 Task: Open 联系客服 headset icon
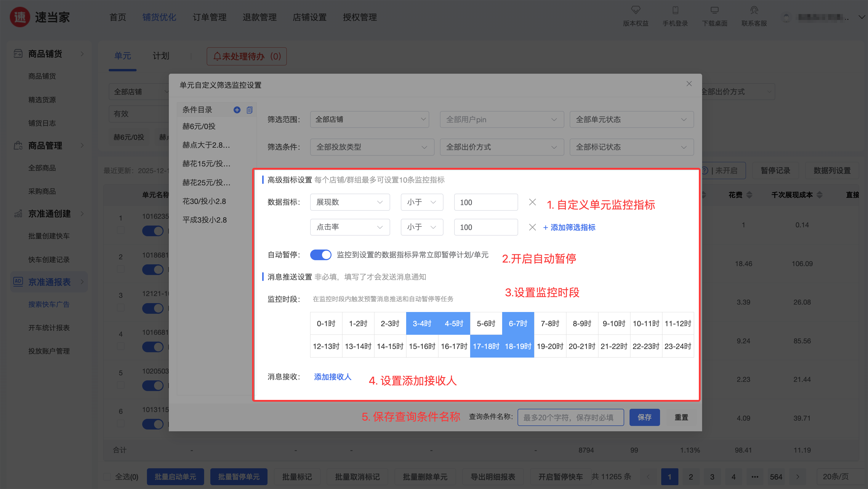754,10
